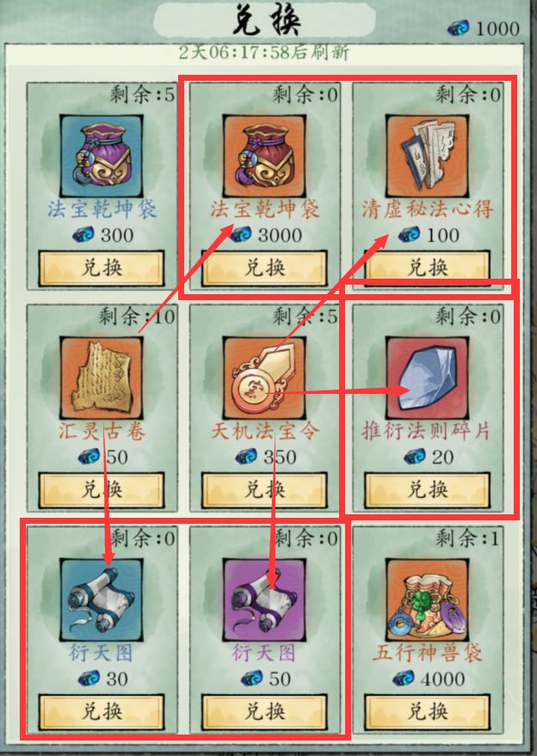The width and height of the screenshot is (537, 756).
Task: Select the 推衍法则碎片 crystal shard icon
Action: 428,378
